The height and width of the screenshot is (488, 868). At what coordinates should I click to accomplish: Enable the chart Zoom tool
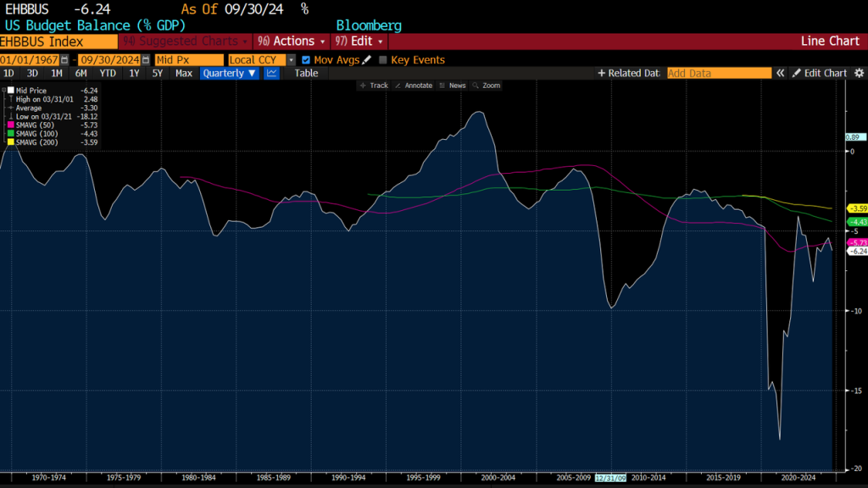pyautogui.click(x=487, y=86)
